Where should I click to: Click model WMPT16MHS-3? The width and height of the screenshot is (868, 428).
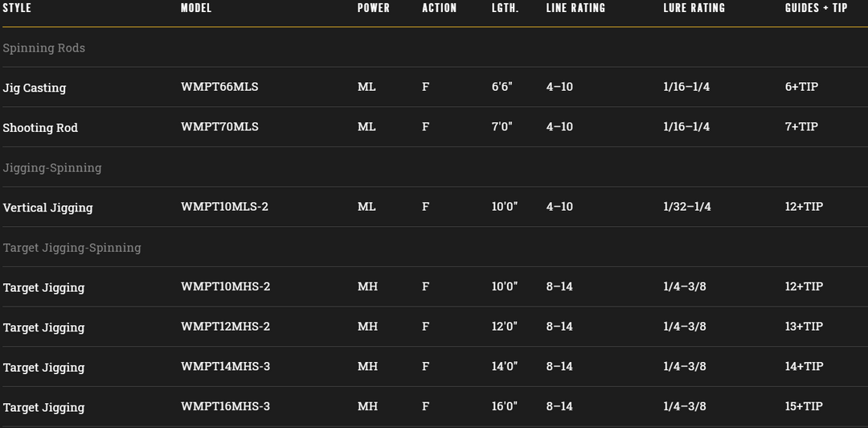tap(225, 406)
